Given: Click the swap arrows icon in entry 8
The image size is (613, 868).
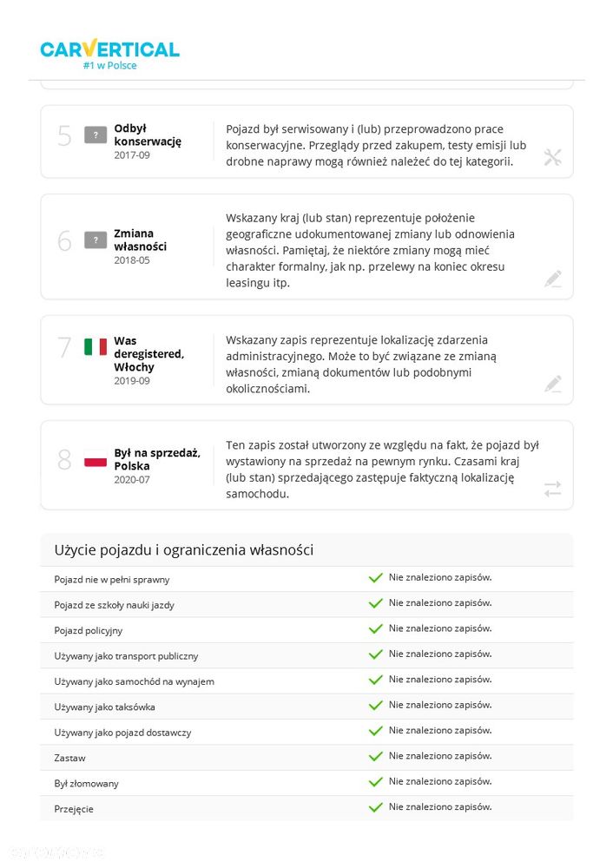Looking at the screenshot, I should point(552,489).
